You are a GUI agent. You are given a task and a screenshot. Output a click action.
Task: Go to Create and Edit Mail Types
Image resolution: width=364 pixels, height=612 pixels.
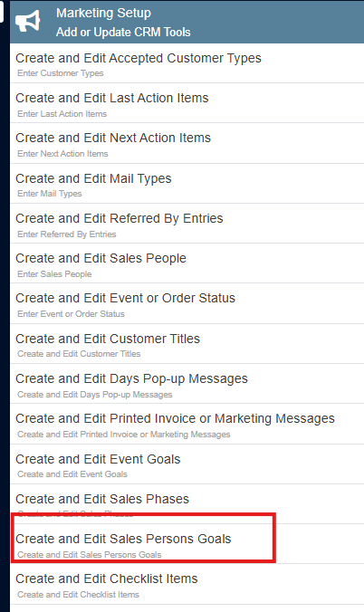point(187,184)
